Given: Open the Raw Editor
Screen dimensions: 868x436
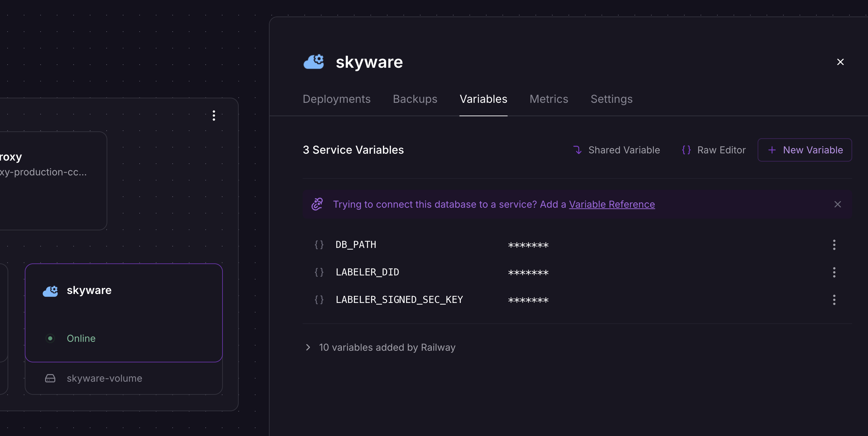Looking at the screenshot, I should 714,150.
